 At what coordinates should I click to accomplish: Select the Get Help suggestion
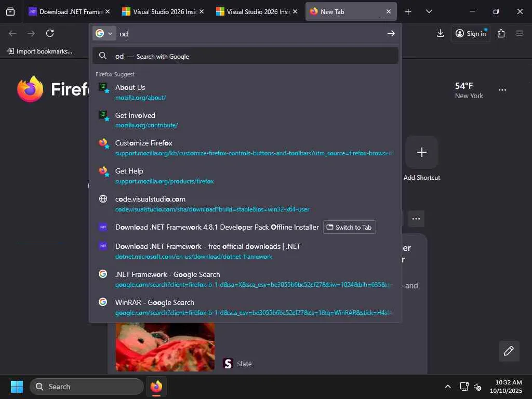pyautogui.click(x=245, y=176)
